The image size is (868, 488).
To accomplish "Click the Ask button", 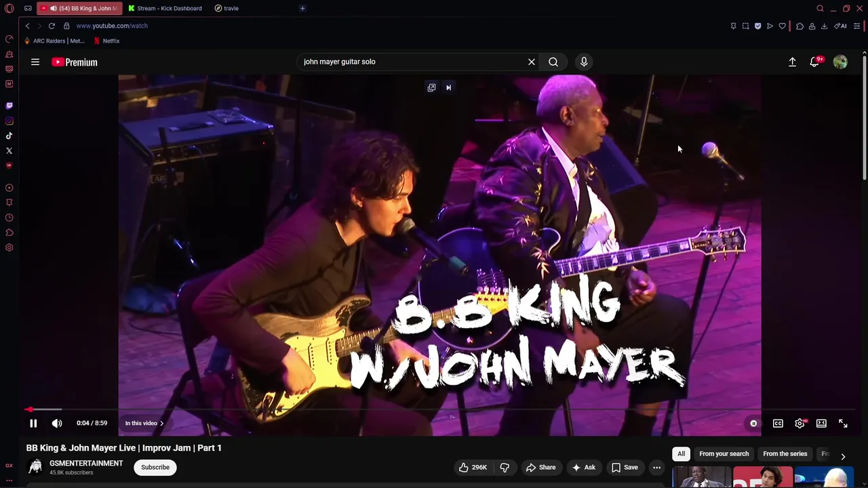I will 583,467.
